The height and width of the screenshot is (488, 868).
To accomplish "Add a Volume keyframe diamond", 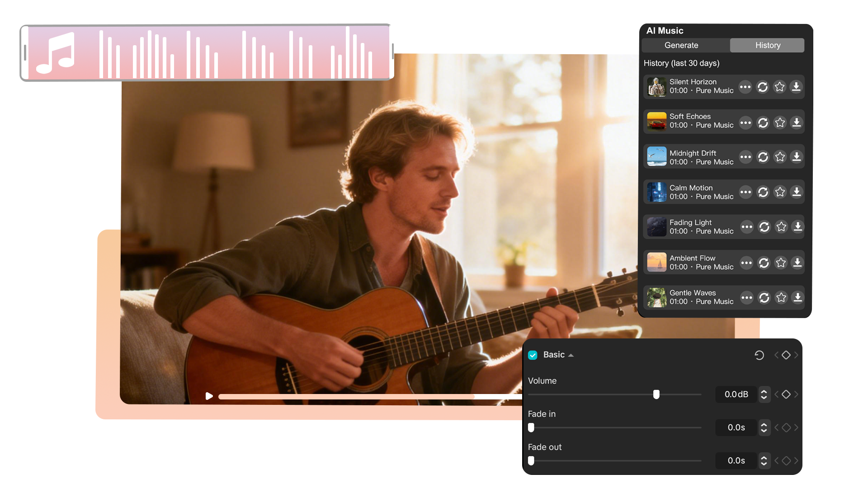I will (786, 394).
